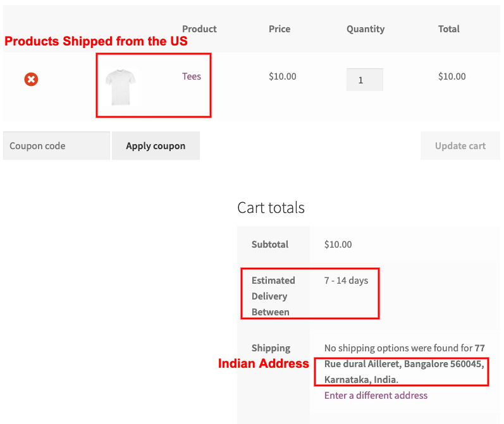Click the Tees unit price $10.00
The image size is (504, 424).
(x=283, y=76)
